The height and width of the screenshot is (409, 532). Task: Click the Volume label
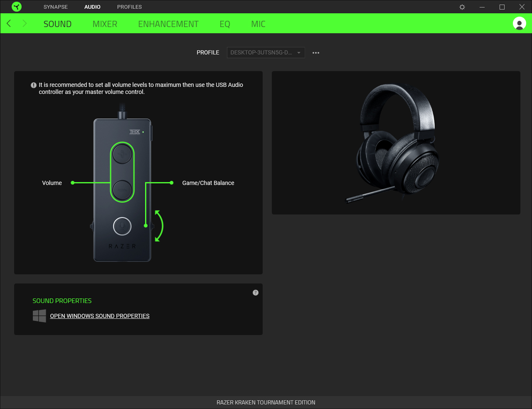point(52,183)
